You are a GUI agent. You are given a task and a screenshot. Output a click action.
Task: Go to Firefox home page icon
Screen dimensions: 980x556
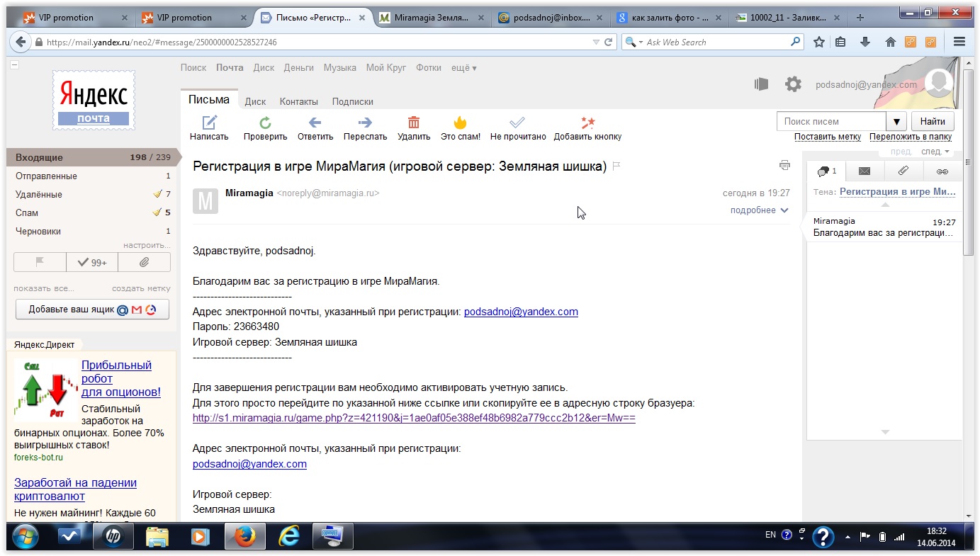click(x=890, y=42)
